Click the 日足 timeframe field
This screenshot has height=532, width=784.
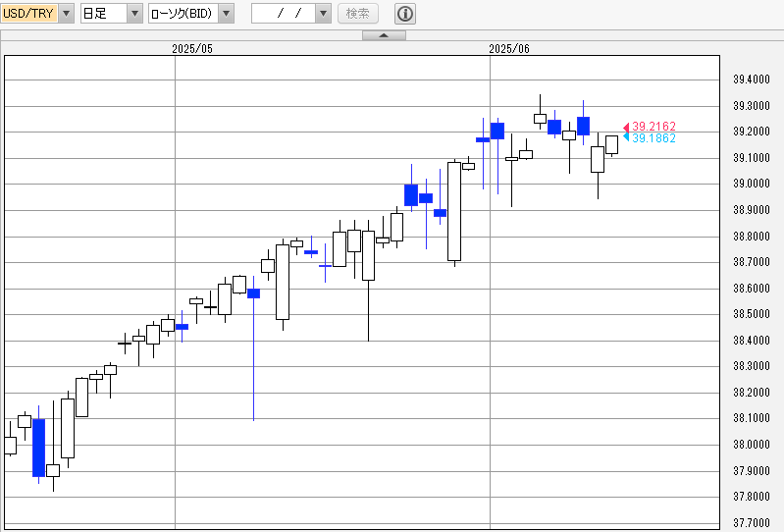104,14
